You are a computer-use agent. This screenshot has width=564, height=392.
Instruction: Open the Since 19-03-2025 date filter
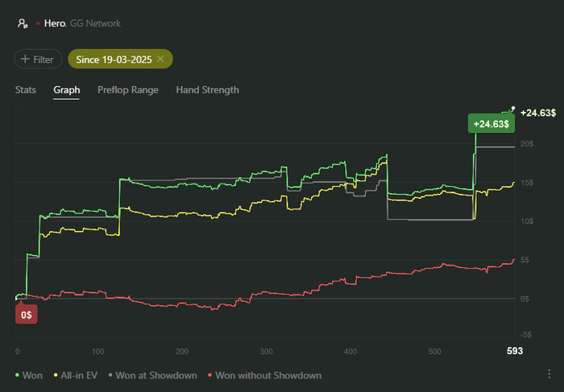(x=114, y=59)
